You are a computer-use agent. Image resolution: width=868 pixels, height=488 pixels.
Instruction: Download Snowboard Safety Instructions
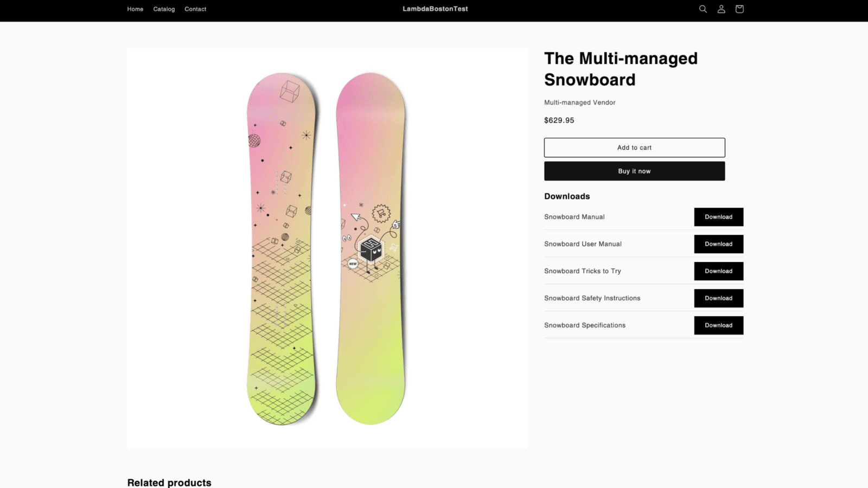pos(718,298)
